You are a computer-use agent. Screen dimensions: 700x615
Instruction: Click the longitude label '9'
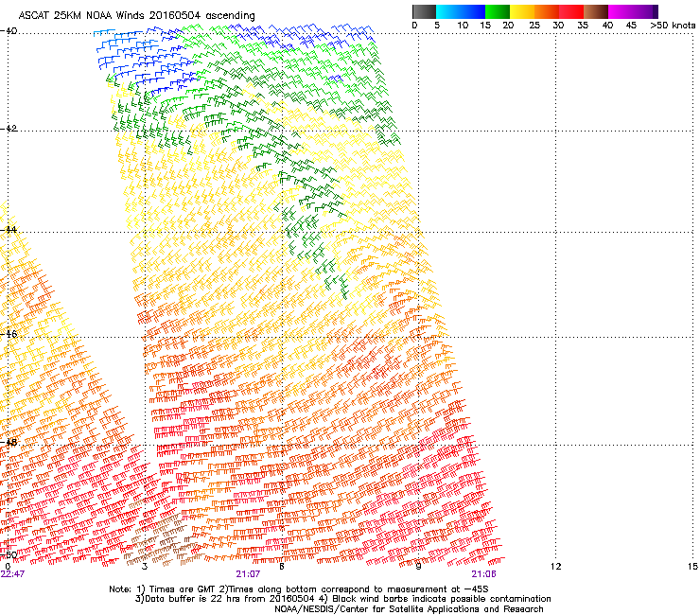(418, 567)
